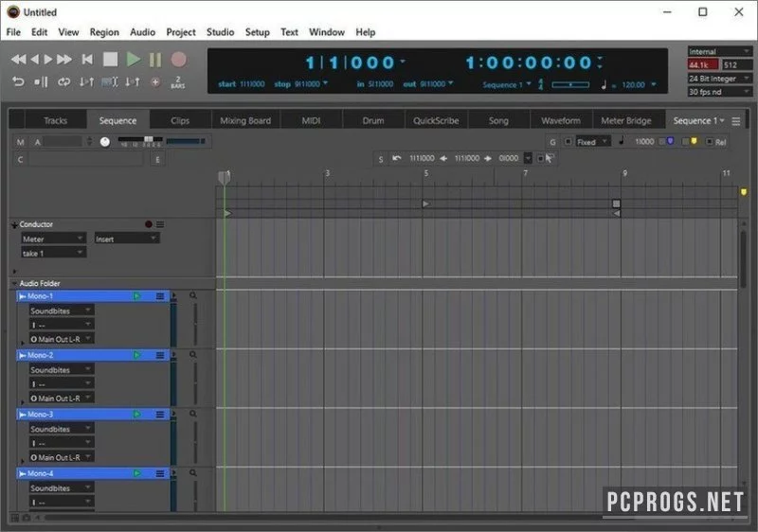Switch to the QuickScribe tab

point(436,120)
